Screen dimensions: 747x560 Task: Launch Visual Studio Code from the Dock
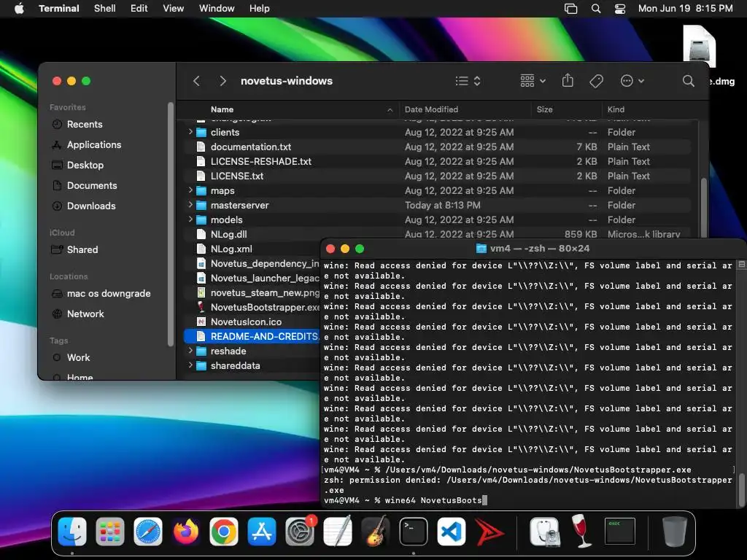pyautogui.click(x=451, y=532)
